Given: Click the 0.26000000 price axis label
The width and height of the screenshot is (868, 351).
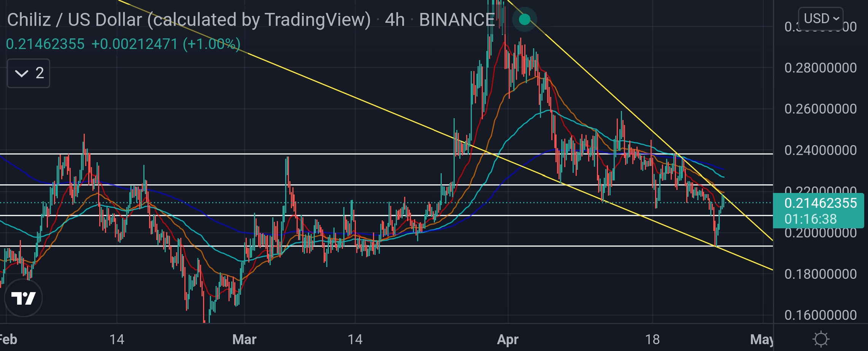Looking at the screenshot, I should [x=820, y=109].
